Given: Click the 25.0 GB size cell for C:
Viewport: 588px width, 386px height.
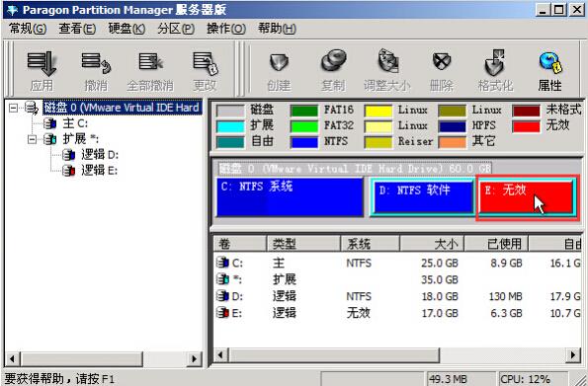Looking at the screenshot, I should [440, 263].
